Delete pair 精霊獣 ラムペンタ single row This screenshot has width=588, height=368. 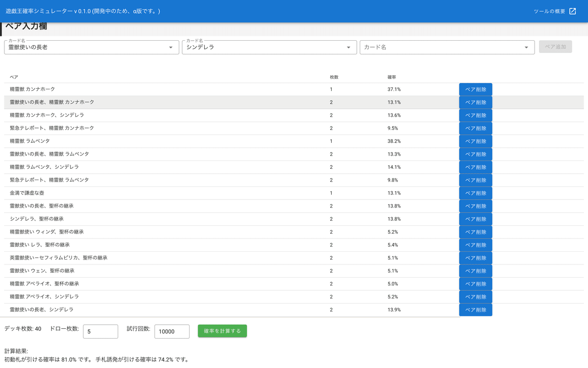(x=475, y=141)
